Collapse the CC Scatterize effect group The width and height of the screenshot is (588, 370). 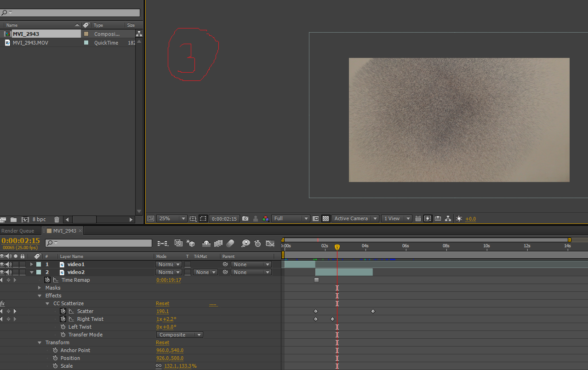(x=47, y=303)
